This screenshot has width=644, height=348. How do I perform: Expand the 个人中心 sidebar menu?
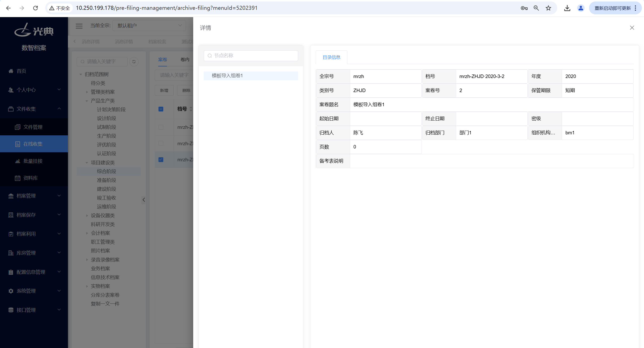coord(59,90)
